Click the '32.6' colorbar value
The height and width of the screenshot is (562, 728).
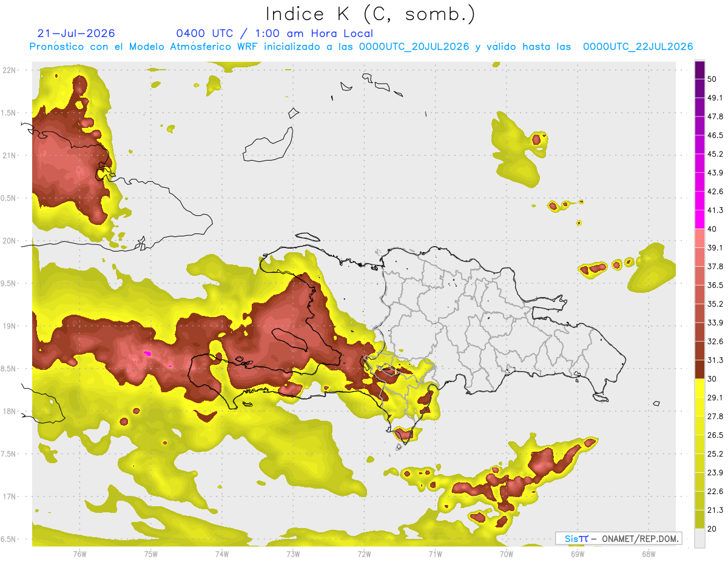tap(715, 341)
